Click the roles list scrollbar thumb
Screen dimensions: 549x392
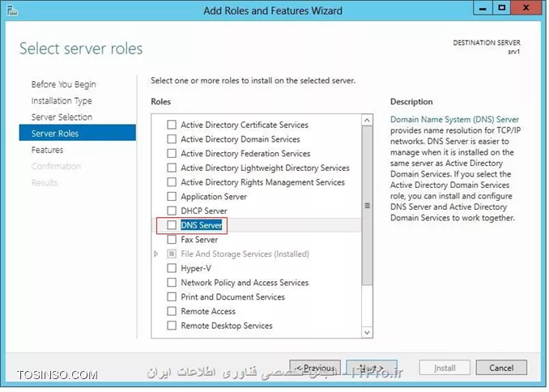[x=367, y=206]
